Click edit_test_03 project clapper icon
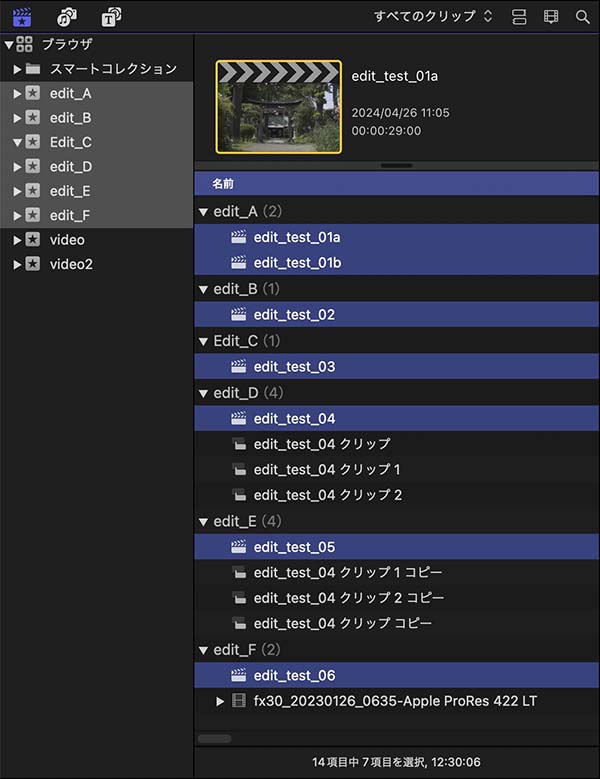 pos(238,366)
